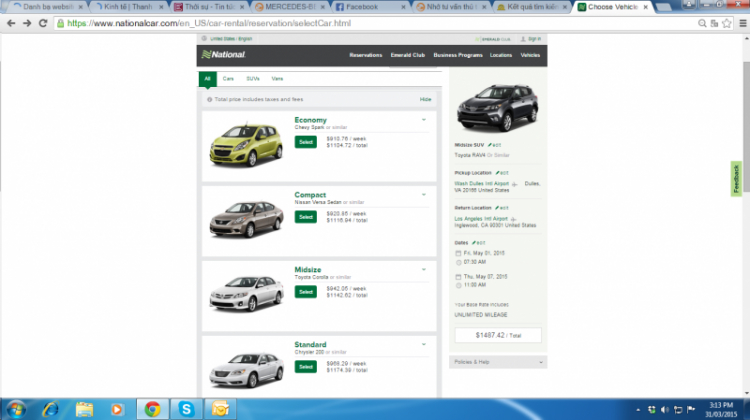Open the Locations menu
Screen dimensions: 750x420
[501, 55]
